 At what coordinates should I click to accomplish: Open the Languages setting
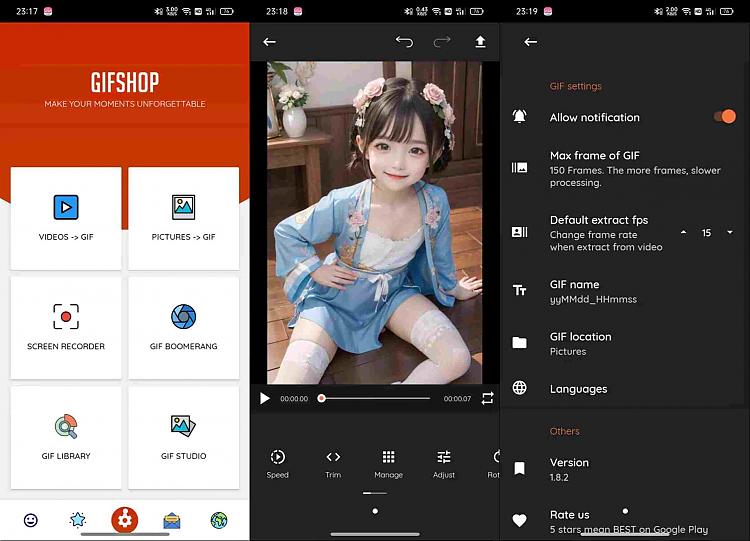578,389
